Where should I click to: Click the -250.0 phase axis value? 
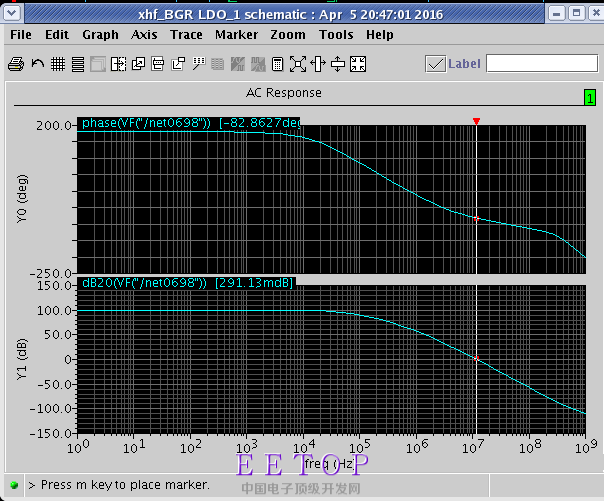(50, 273)
